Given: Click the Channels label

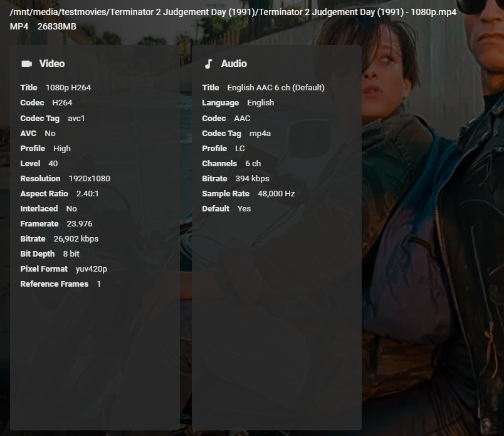Looking at the screenshot, I should tap(219, 164).
